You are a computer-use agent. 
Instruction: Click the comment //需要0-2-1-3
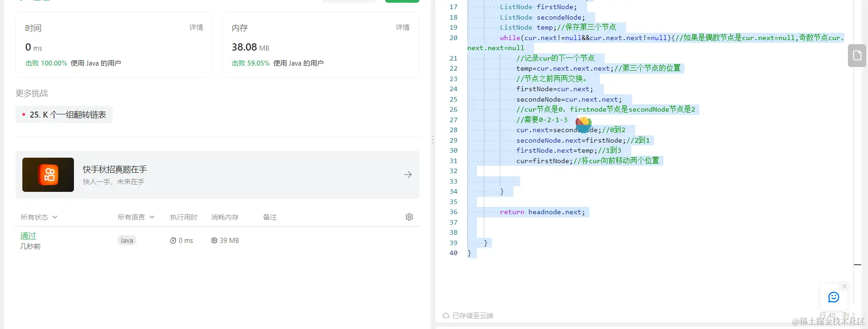click(x=542, y=120)
